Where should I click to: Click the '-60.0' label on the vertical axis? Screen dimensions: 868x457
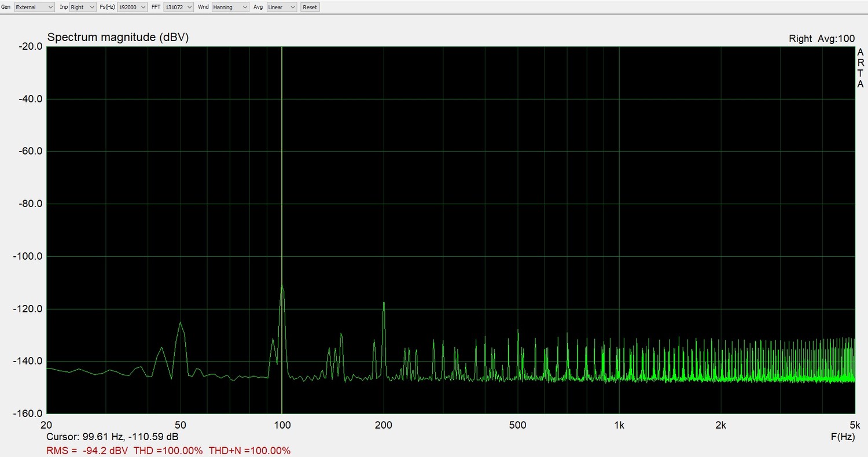(31, 152)
